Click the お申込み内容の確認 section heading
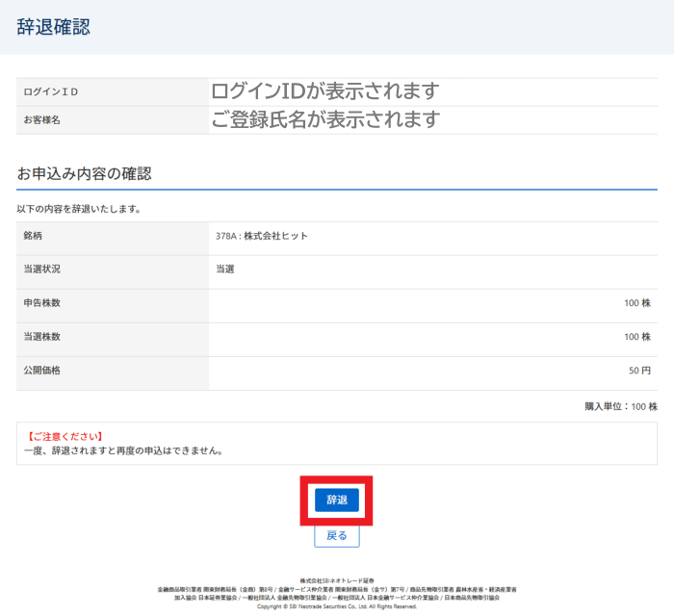Image resolution: width=674 pixels, height=616 pixels. coord(85,173)
